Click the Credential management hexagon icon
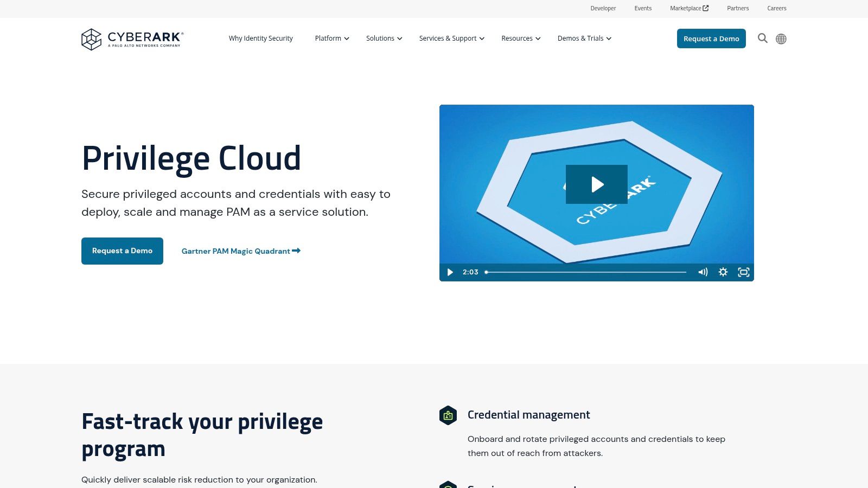 (x=448, y=415)
